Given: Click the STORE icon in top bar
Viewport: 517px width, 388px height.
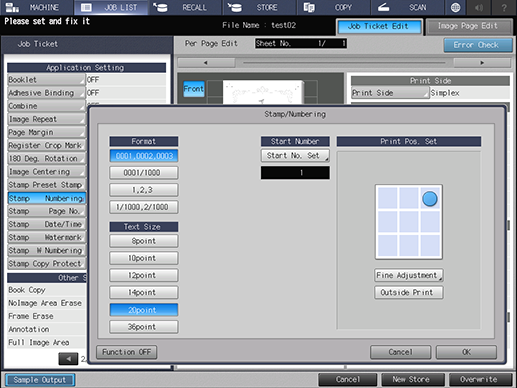Looking at the screenshot, I should coord(235,7).
